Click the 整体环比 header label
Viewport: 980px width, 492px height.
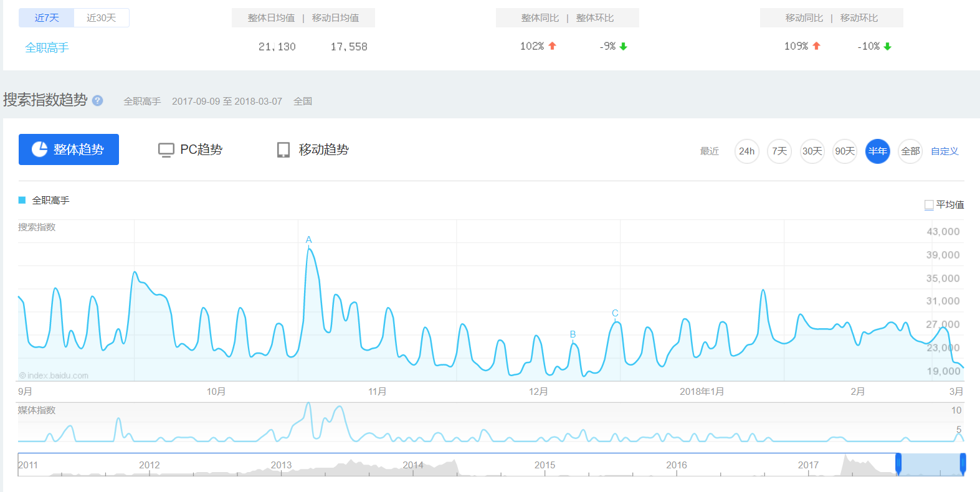pyautogui.click(x=595, y=18)
